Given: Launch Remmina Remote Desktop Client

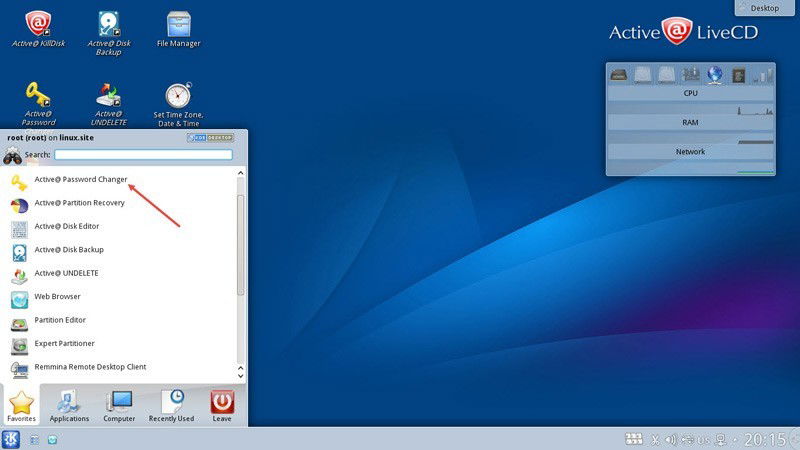Looking at the screenshot, I should click(120, 367).
